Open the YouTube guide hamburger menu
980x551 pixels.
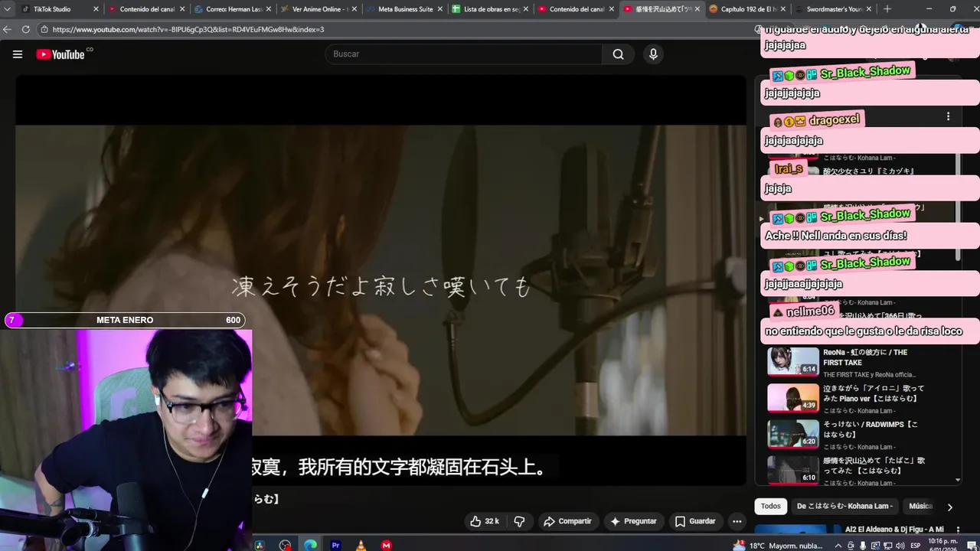(x=18, y=54)
